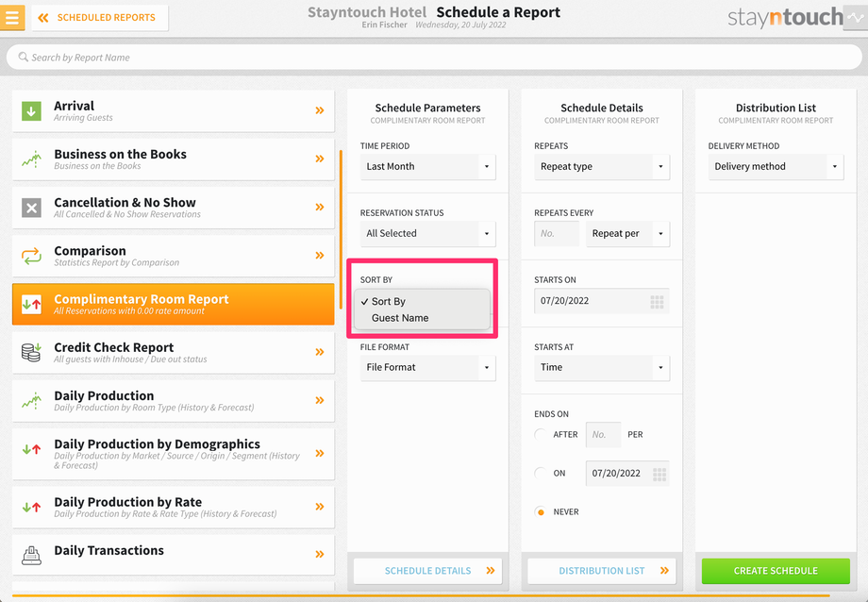Choose the checked Sort By option
The image size is (868, 602).
422,301
